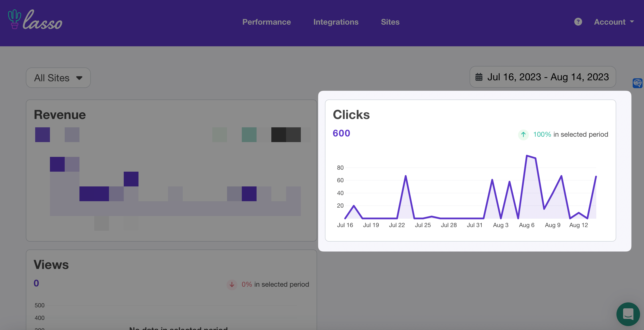This screenshot has width=644, height=330.
Task: Click the Clicks card heading
Action: [x=351, y=115]
